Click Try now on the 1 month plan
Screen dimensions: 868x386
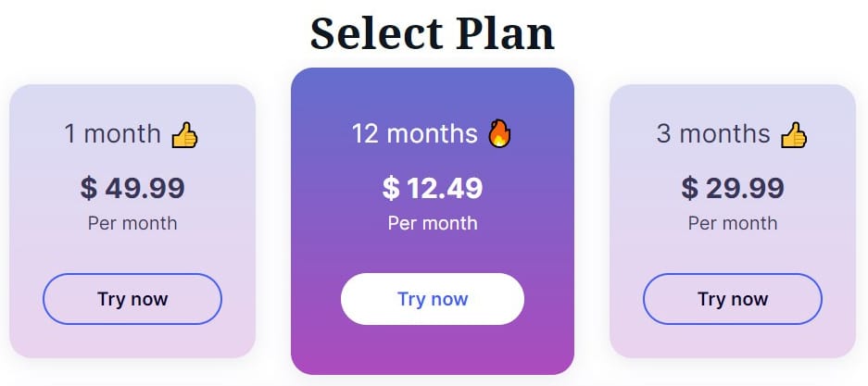click(x=132, y=299)
